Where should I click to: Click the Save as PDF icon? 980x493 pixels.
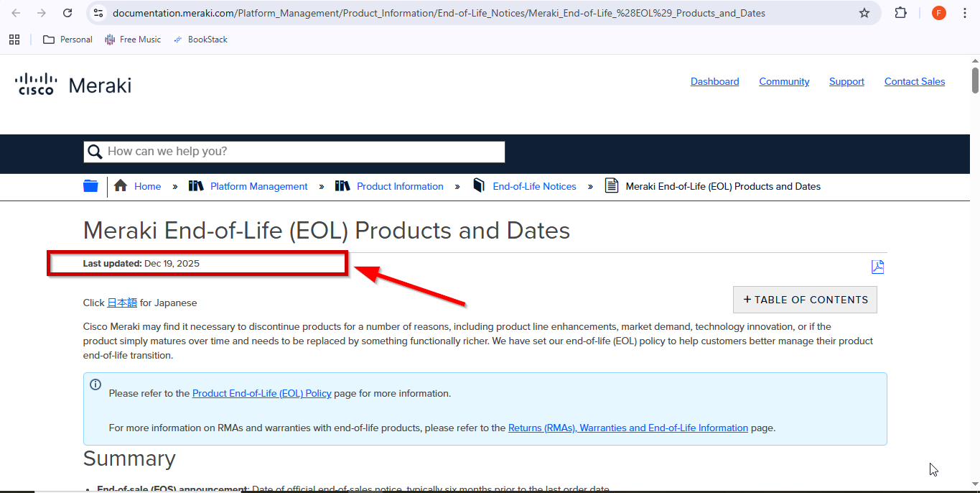click(877, 267)
